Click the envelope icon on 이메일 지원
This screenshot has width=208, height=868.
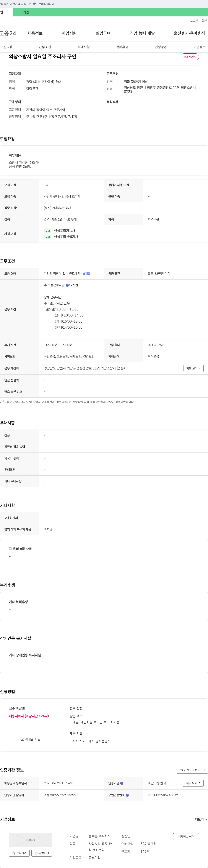pyautogui.click(x=22, y=739)
